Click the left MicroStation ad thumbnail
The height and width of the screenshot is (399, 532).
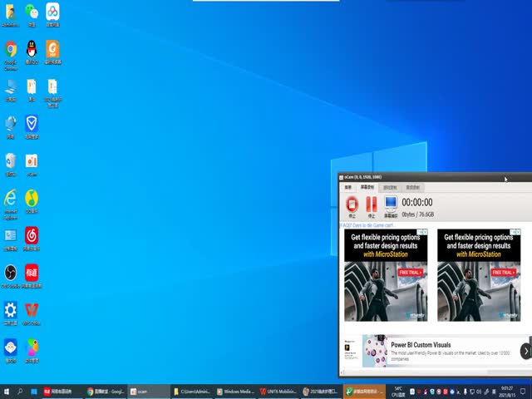click(x=386, y=274)
